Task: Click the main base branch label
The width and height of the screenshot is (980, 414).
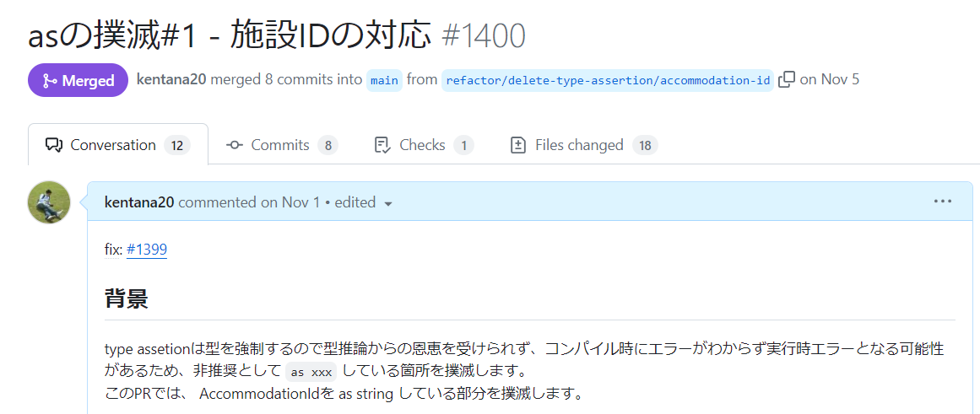Action: click(384, 81)
